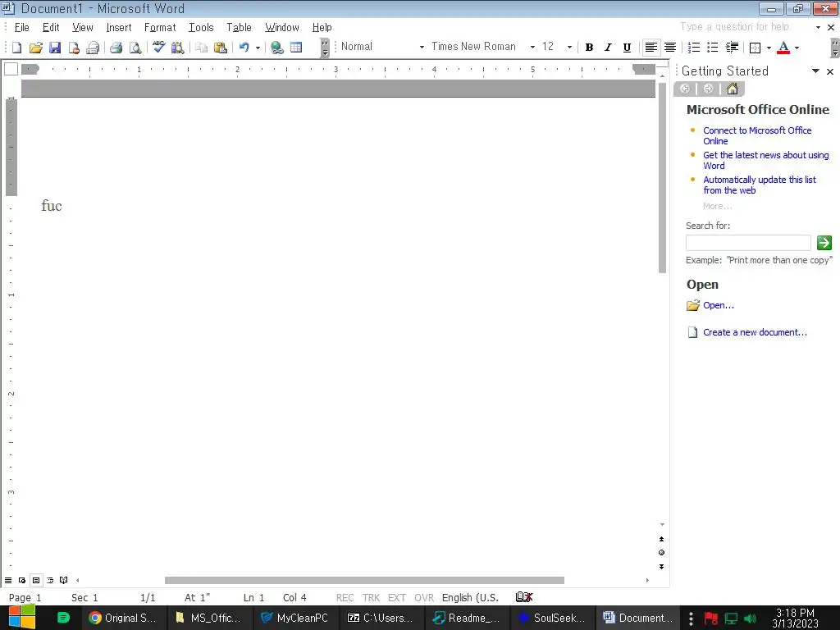Image resolution: width=840 pixels, height=630 pixels.
Task: Click the Outside Border button
Action: 755,48
